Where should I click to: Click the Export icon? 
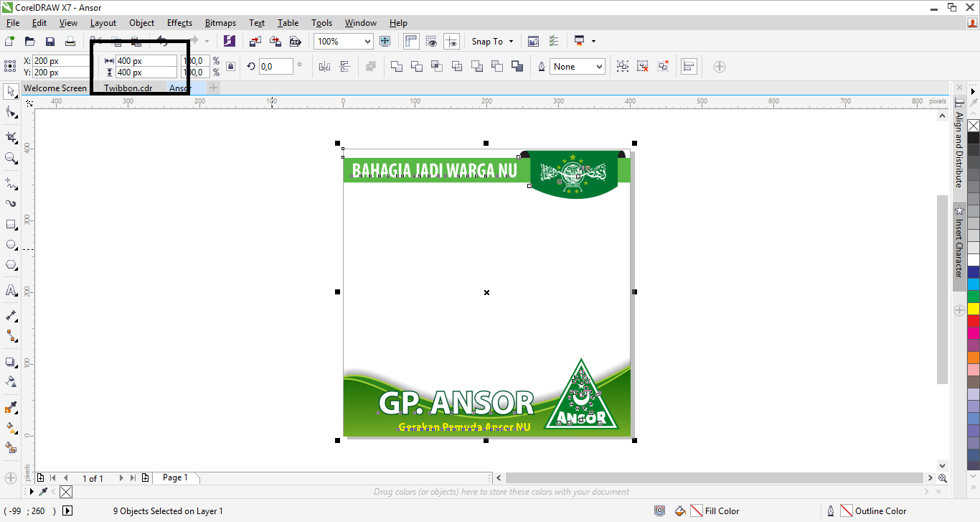click(x=275, y=42)
